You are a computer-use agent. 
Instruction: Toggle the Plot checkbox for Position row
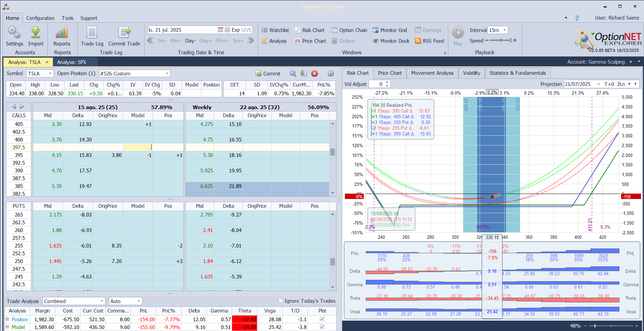click(322, 319)
